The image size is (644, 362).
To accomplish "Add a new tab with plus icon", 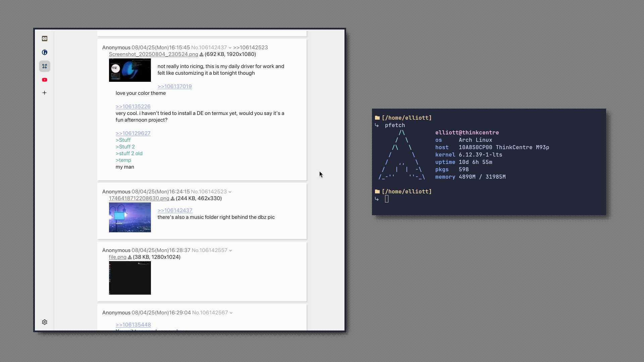I will [45, 93].
